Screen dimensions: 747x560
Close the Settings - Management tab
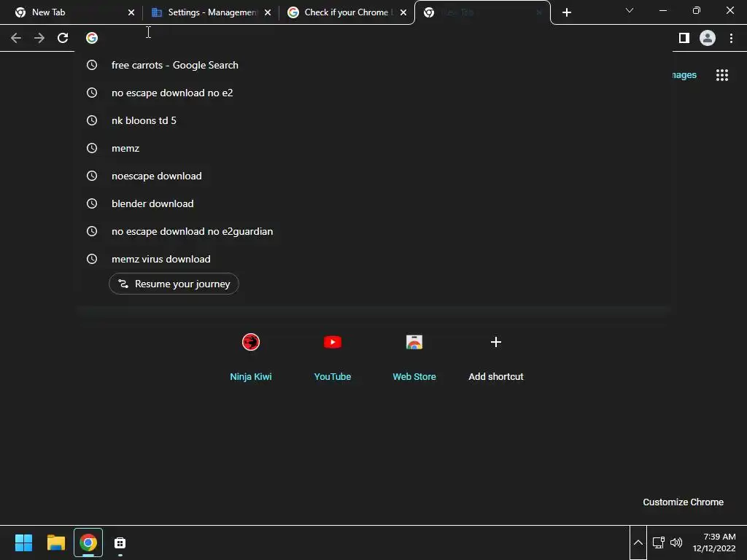[267, 12]
